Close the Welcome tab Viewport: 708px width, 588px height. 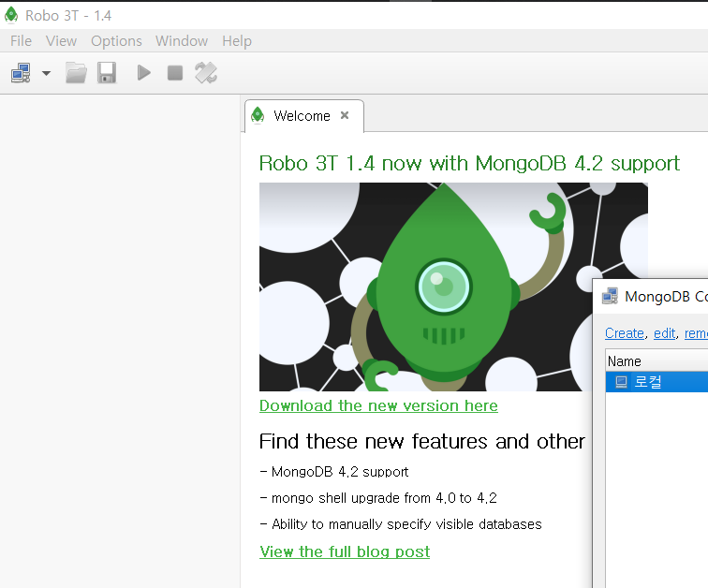click(345, 115)
